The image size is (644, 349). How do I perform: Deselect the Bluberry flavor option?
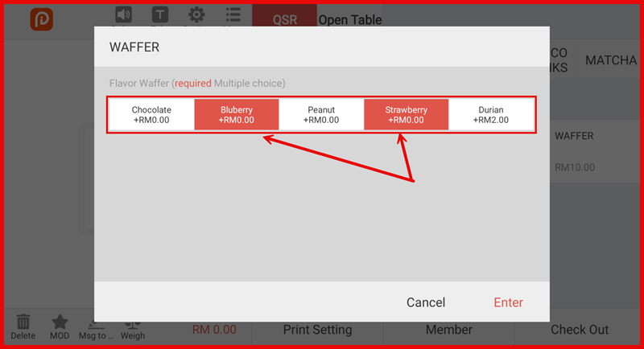coord(237,115)
